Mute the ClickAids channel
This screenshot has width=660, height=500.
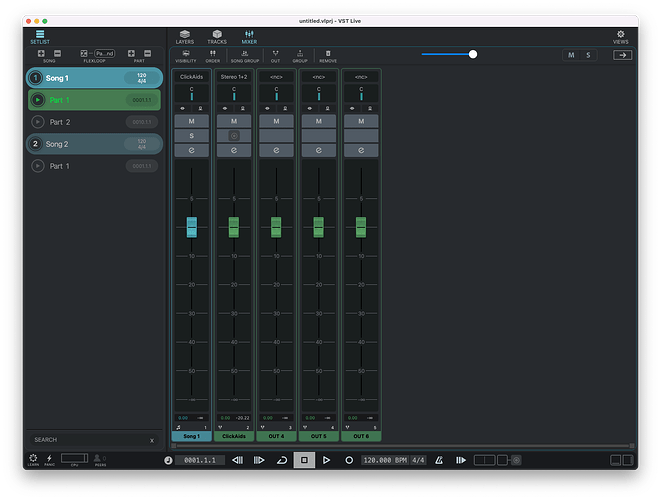(192, 120)
